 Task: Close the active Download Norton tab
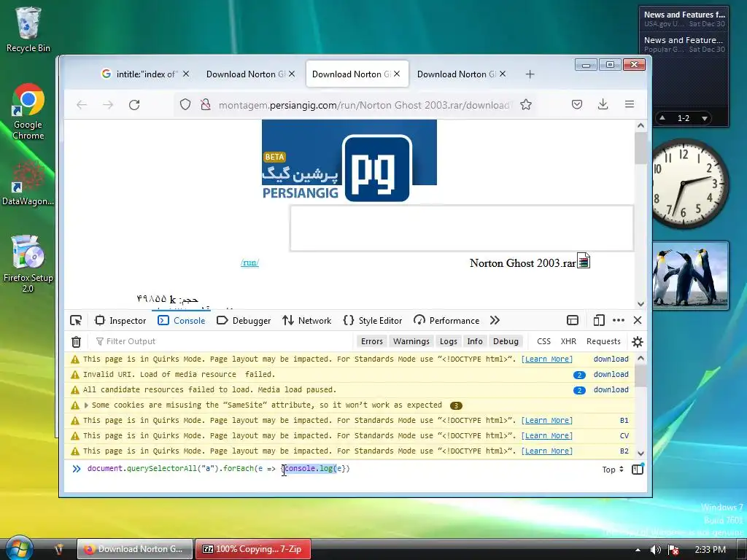click(x=397, y=74)
